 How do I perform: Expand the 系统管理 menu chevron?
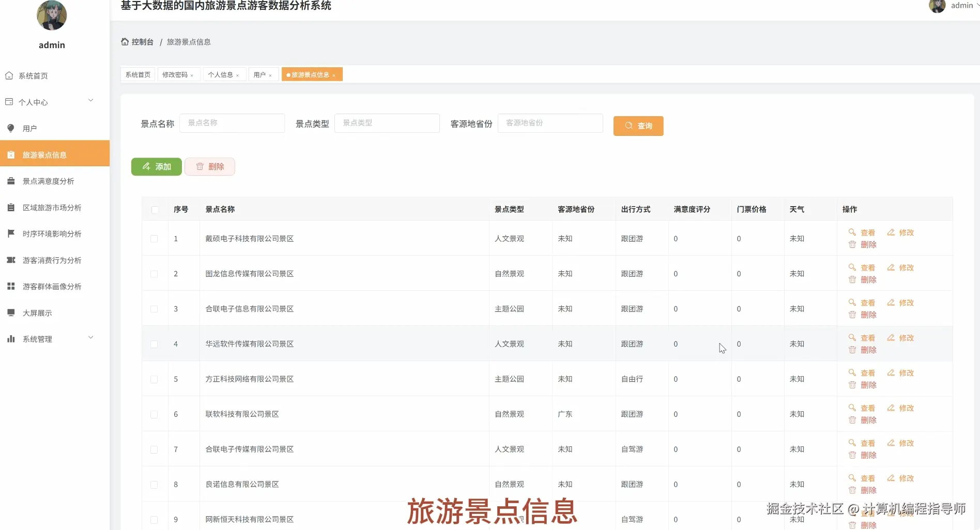click(x=91, y=337)
